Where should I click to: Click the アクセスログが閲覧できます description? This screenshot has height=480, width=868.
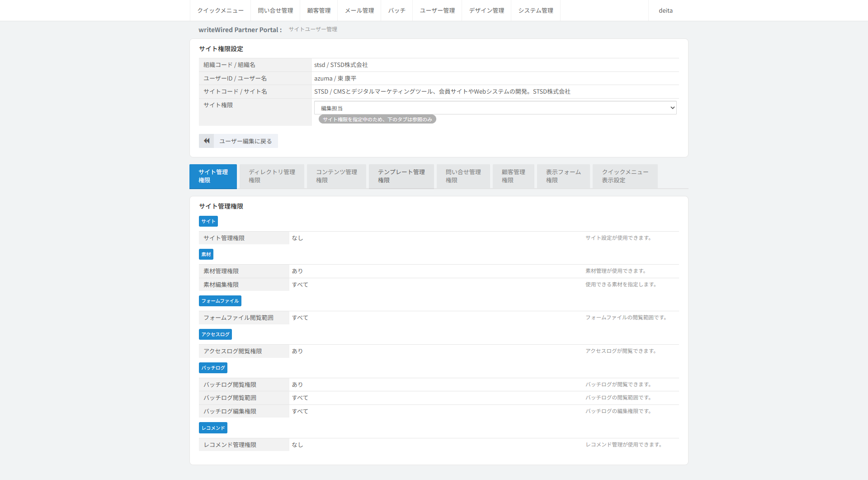click(621, 351)
